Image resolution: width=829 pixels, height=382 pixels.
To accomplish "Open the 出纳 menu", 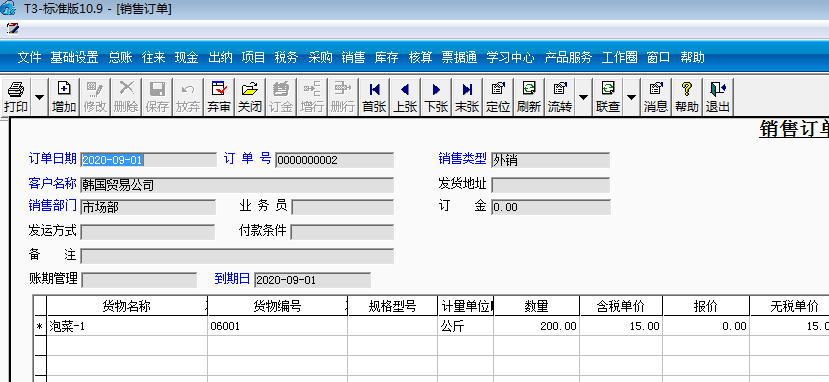I will [220, 58].
